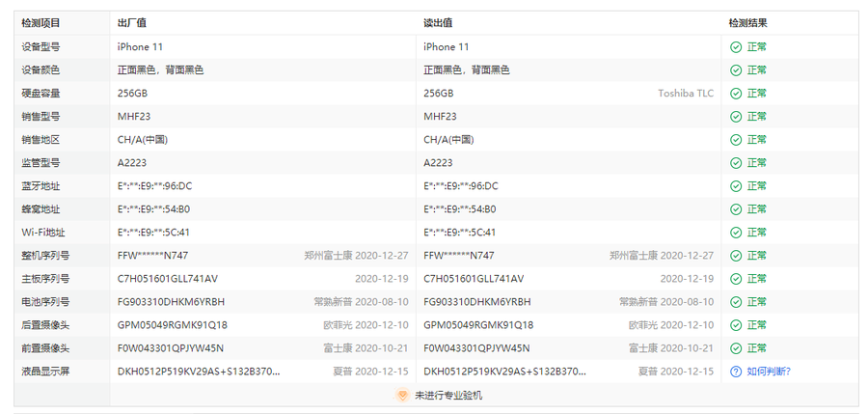
Task: Click the green check icon for 整机序列号
Action: pos(736,256)
